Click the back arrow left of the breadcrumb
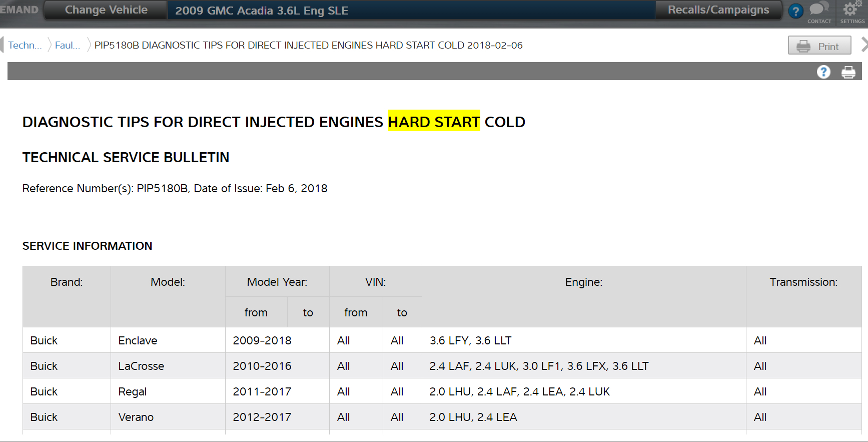868x442 pixels. [3, 45]
